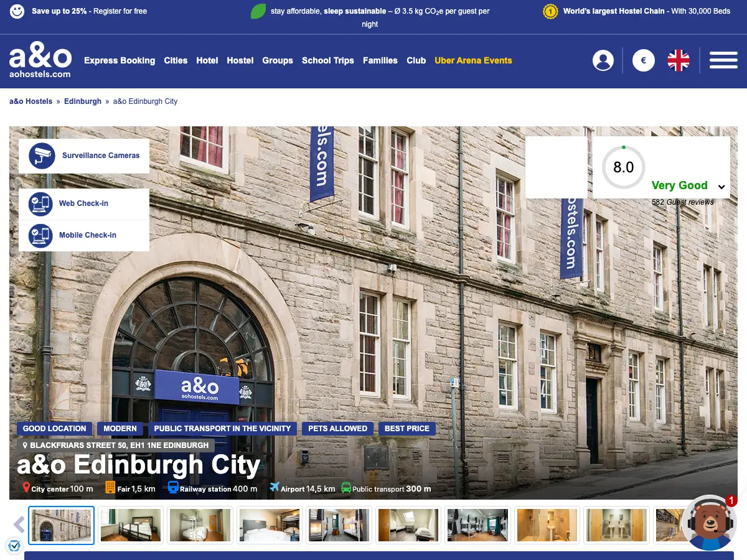Viewport: 747px width, 560px height.
Task: Select the eighth gallery thumbnail
Action: pyautogui.click(x=548, y=525)
